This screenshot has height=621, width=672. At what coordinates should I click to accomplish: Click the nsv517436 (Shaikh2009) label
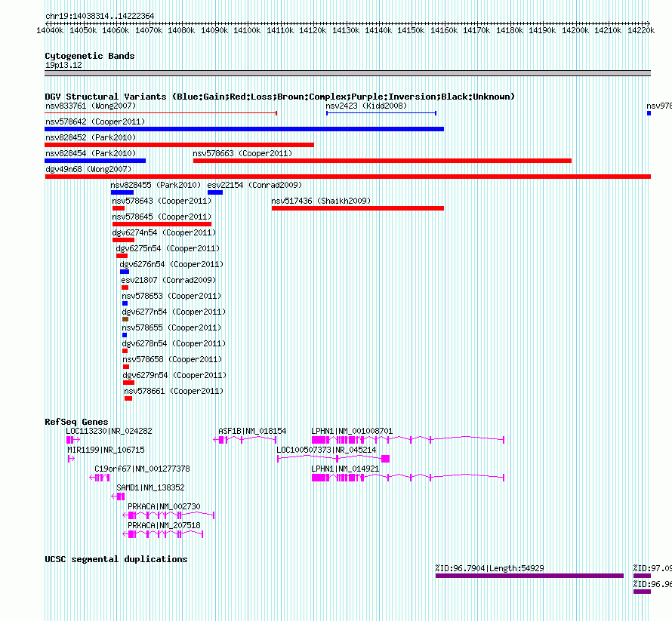[x=321, y=201]
